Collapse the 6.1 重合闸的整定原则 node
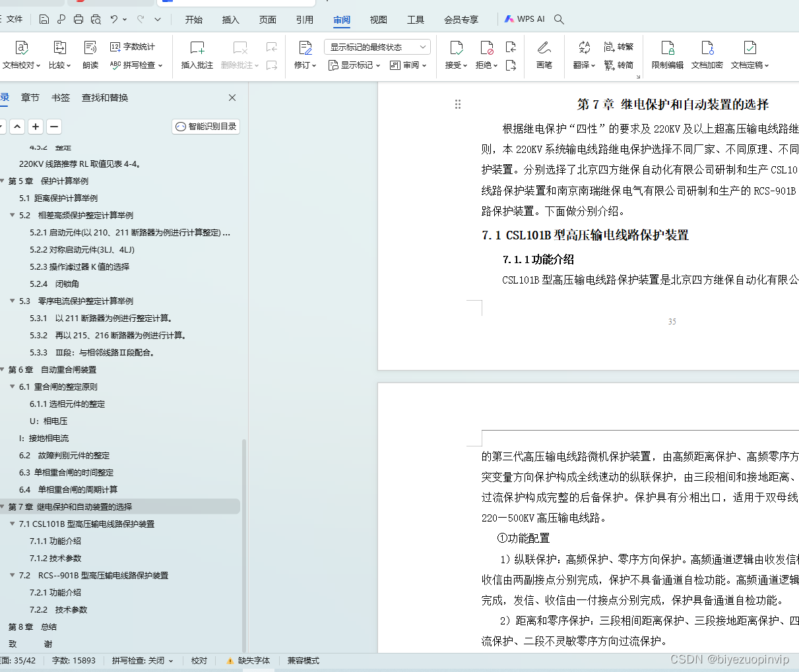The height and width of the screenshot is (672, 799). [13, 386]
